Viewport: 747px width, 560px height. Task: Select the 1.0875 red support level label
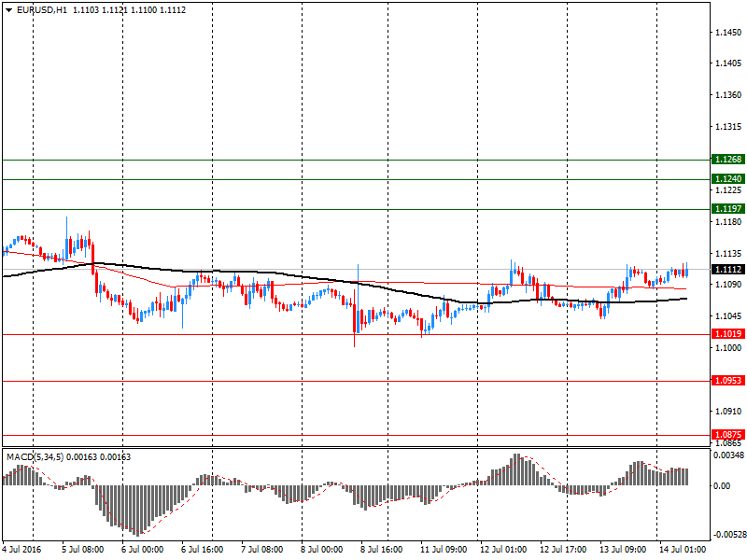coord(728,434)
